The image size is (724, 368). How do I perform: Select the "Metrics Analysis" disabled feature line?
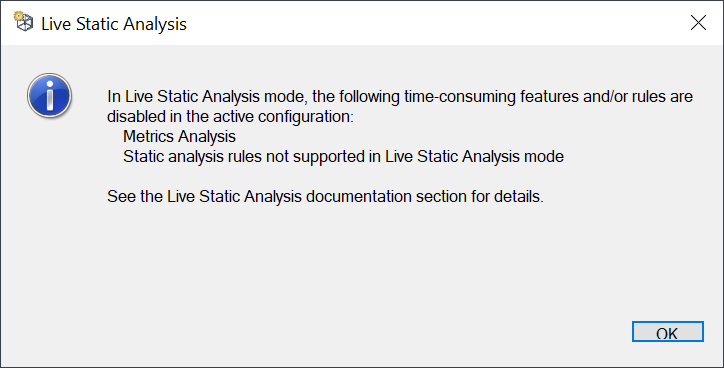[179, 137]
